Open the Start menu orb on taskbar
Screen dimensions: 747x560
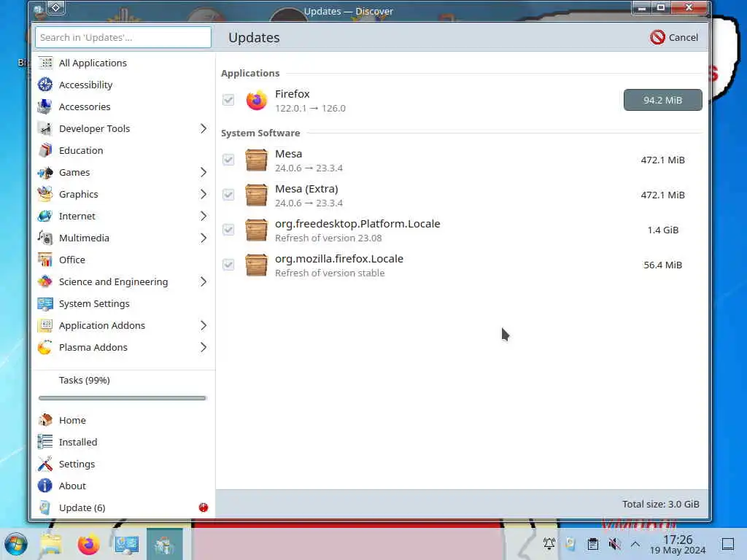pyautogui.click(x=16, y=544)
